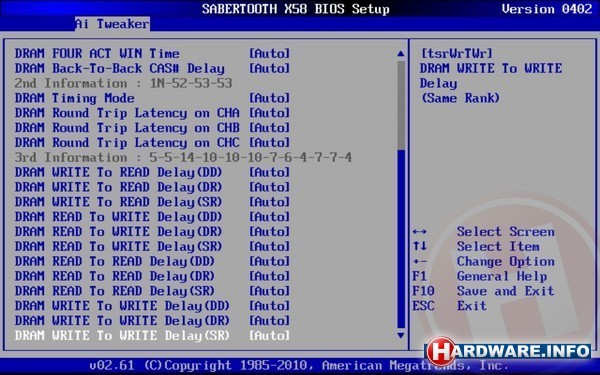Select DRAM READ To READ Delay(DD)
Screen dimensions: 600x375
[x=152, y=261]
